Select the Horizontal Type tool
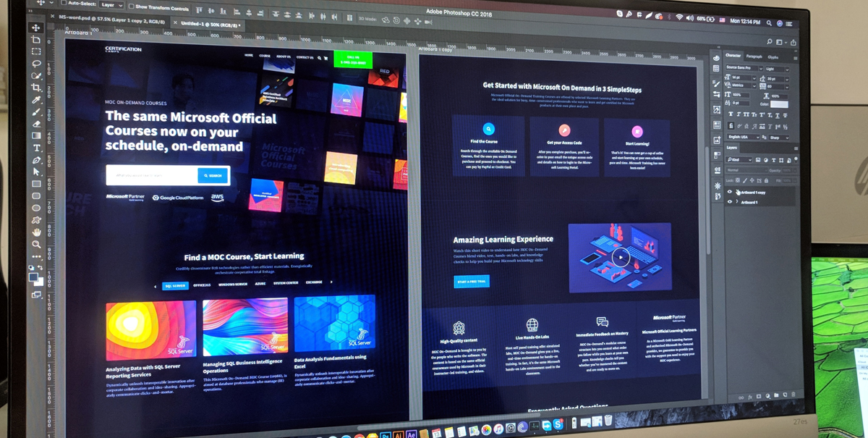Screen dimensions: 868x438 [x=36, y=148]
